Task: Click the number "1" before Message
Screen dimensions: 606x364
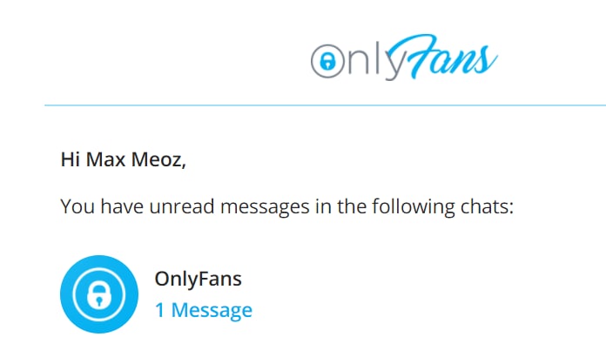Action: pos(160,310)
